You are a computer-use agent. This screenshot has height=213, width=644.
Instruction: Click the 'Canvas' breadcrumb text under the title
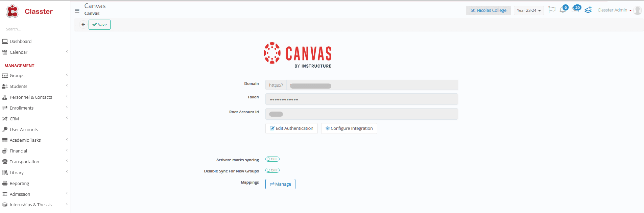[x=92, y=14]
